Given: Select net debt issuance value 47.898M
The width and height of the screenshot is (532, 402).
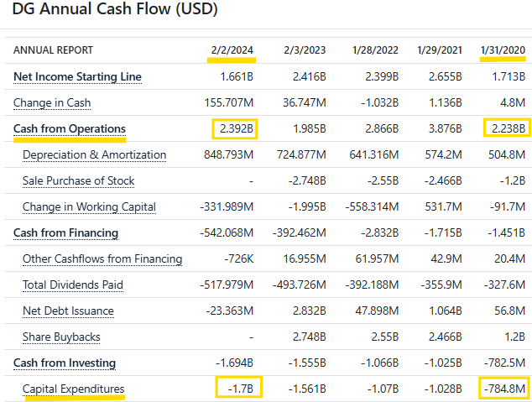Looking at the screenshot, I should [x=377, y=311].
